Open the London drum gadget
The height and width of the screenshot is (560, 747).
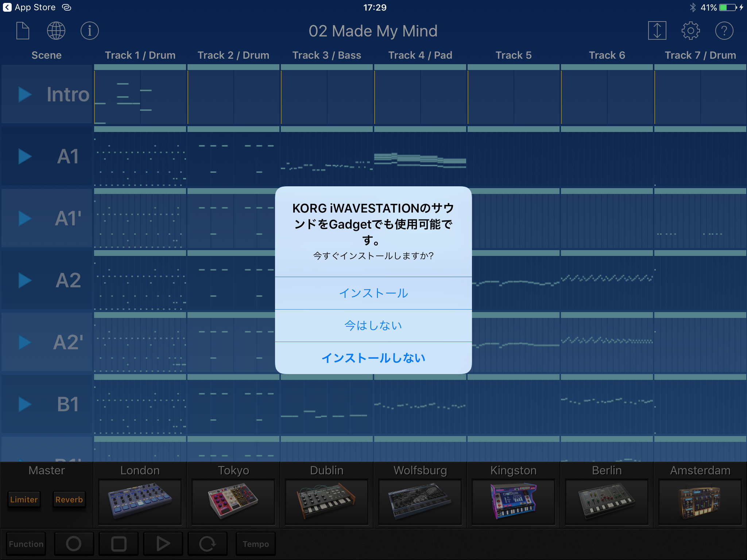pyautogui.click(x=140, y=502)
